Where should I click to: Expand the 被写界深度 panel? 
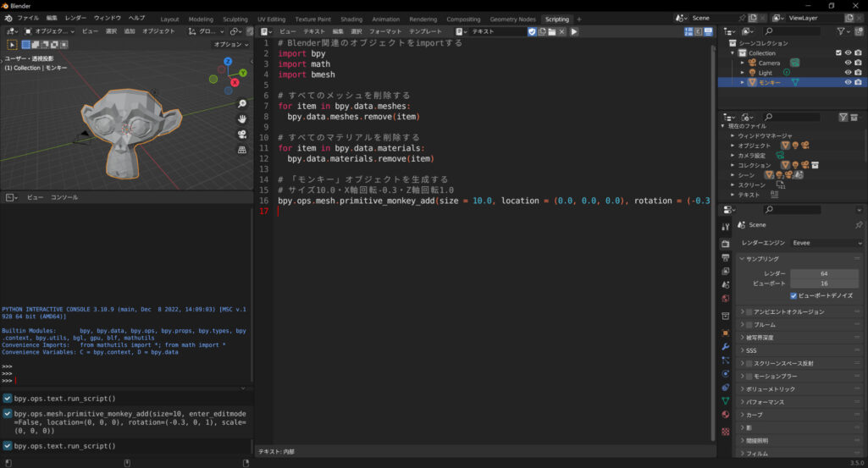760,338
